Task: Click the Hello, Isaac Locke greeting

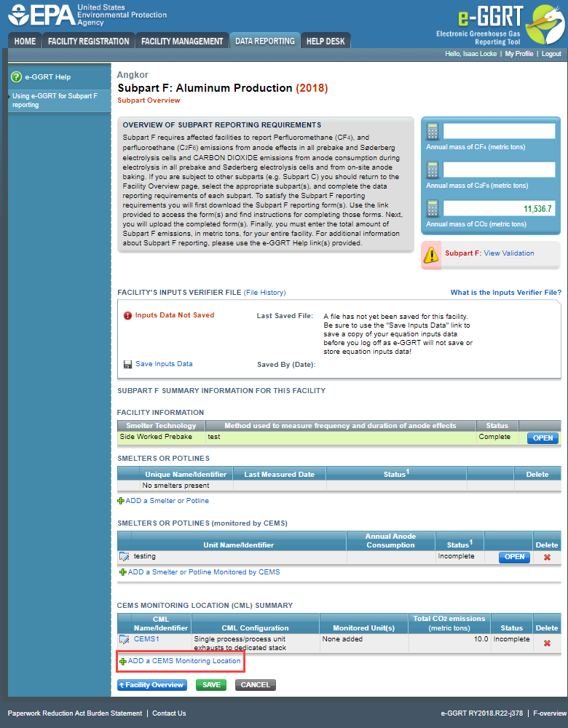Action: [471, 54]
